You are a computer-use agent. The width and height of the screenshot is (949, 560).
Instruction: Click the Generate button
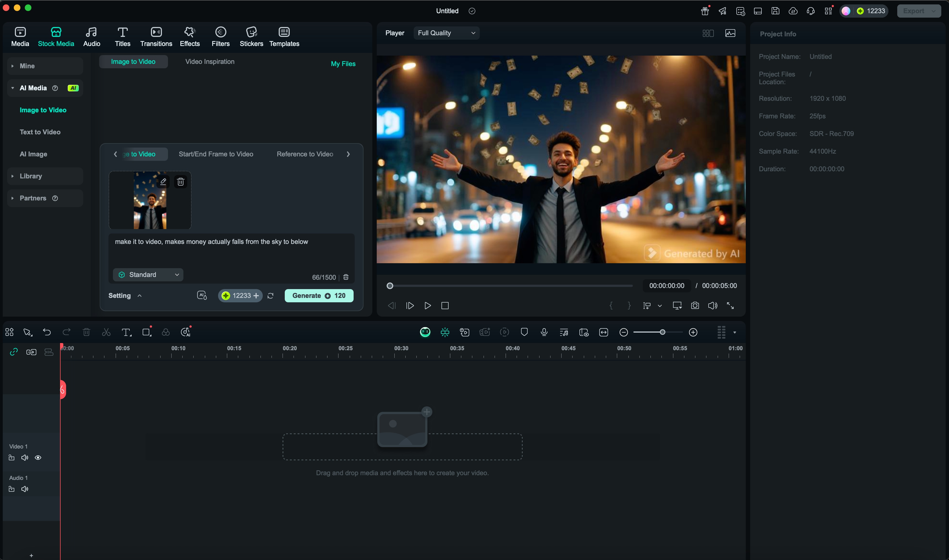point(318,295)
